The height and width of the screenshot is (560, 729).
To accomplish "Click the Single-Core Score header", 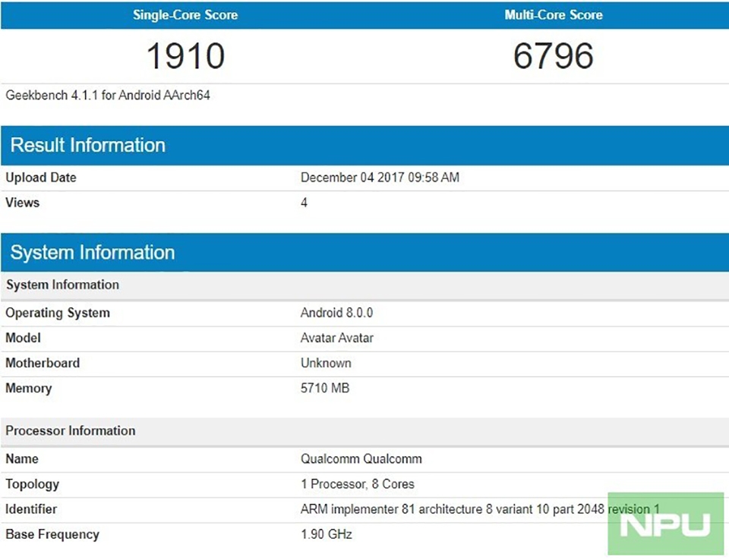I will tap(185, 15).
